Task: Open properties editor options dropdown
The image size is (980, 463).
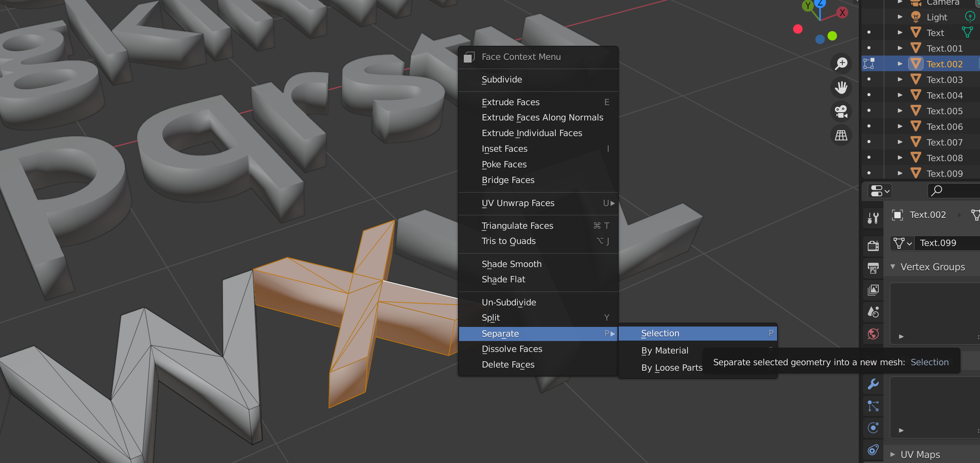Action: tap(879, 191)
